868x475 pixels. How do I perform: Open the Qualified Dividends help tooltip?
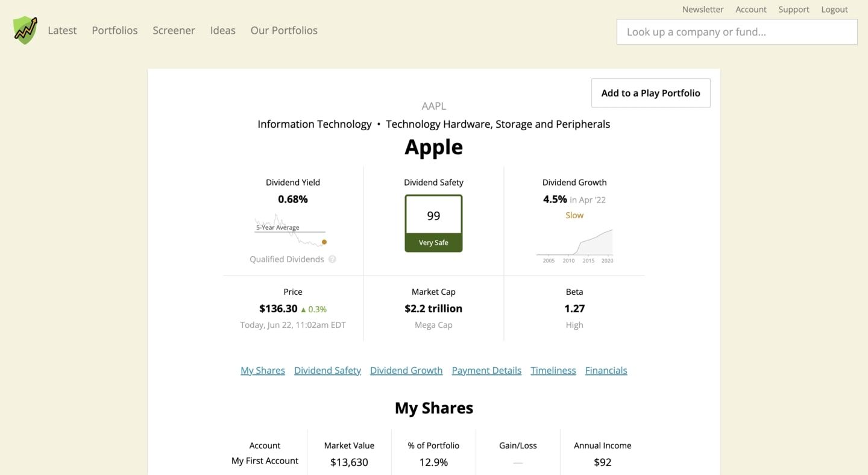point(332,259)
